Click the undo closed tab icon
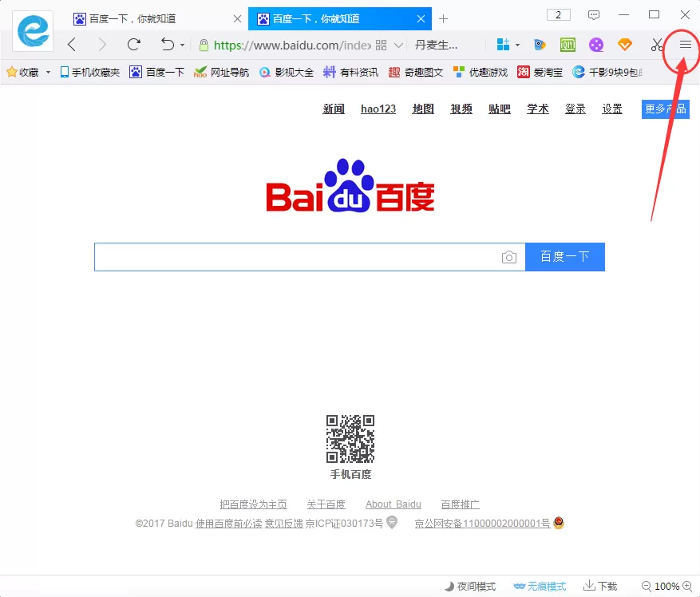This screenshot has width=700, height=597. tap(168, 45)
